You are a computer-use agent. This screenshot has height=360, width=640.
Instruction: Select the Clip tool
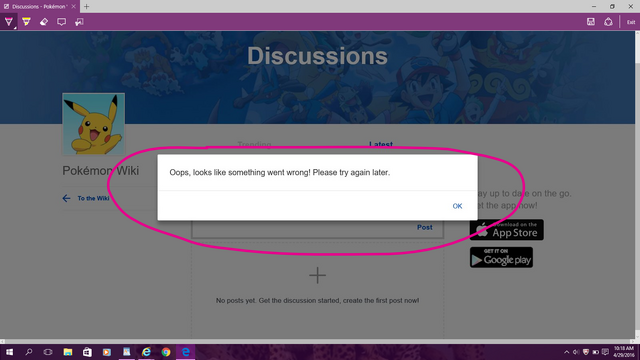(x=79, y=22)
